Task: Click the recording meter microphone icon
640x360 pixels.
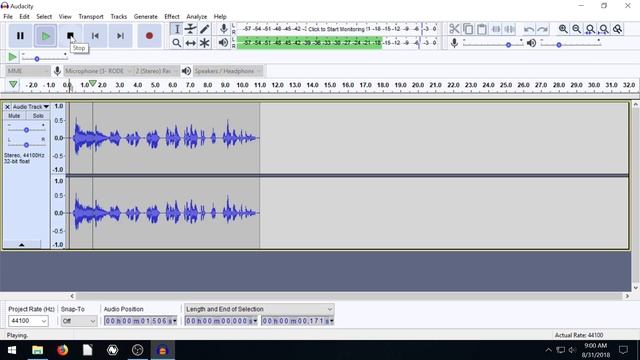Action: tap(224, 29)
